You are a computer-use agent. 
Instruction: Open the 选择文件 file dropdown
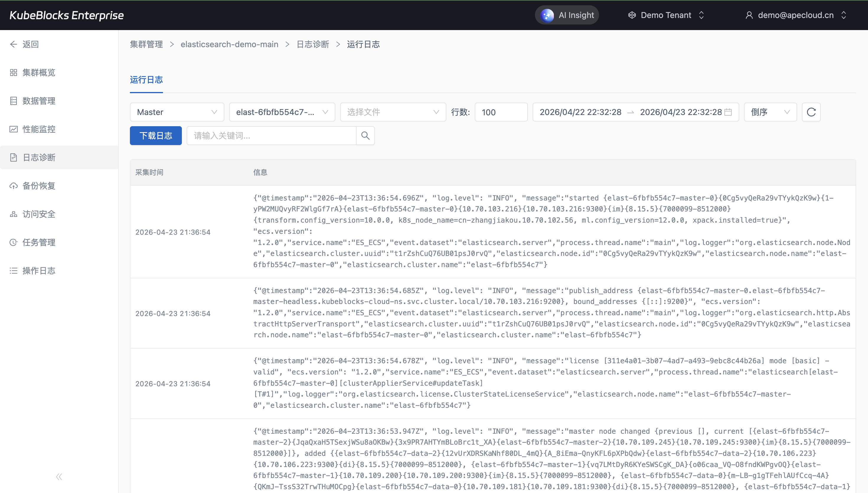coord(392,112)
